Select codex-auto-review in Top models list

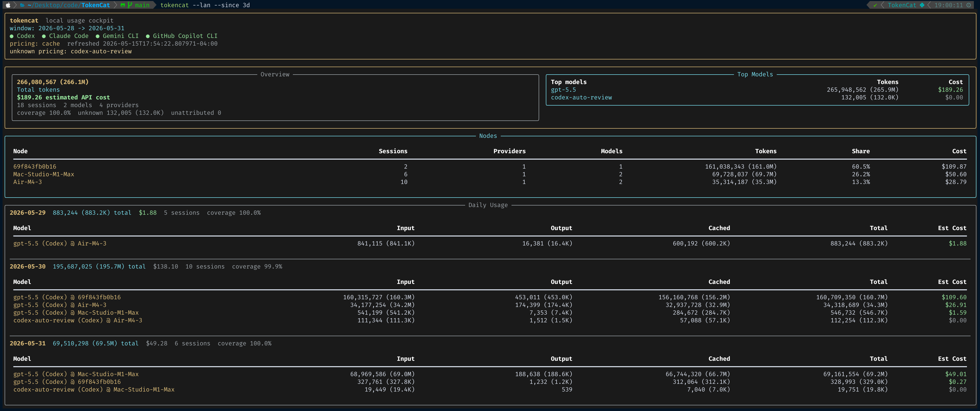click(x=581, y=98)
